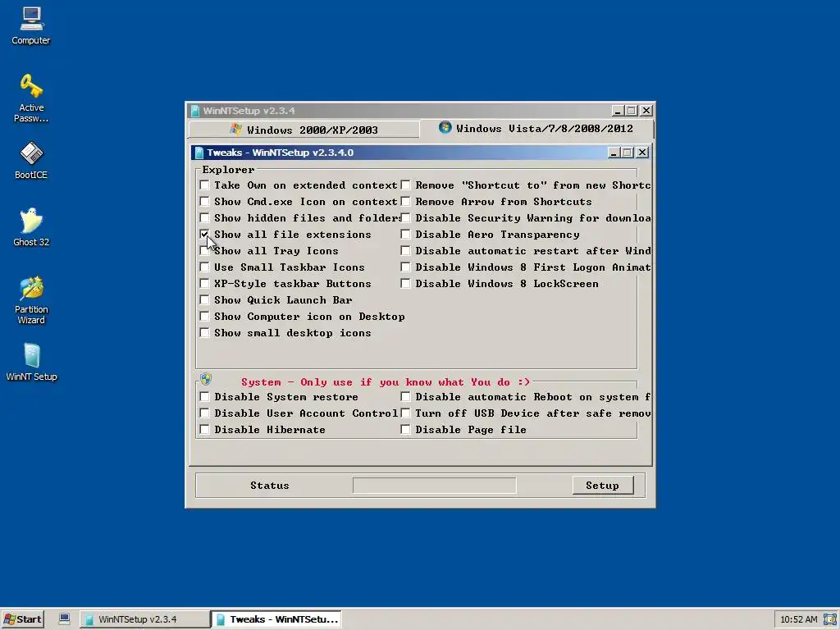Minimize the Tweaks window

click(614, 153)
